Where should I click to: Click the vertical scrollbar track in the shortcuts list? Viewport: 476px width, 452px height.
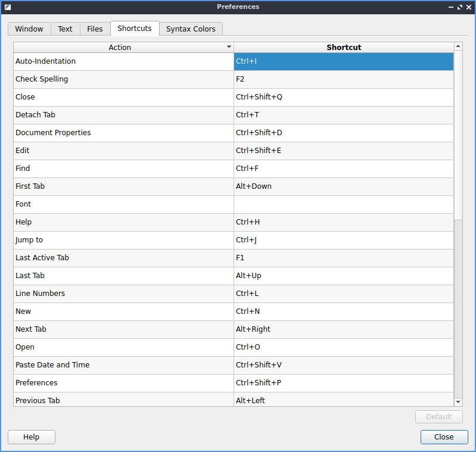point(458,310)
